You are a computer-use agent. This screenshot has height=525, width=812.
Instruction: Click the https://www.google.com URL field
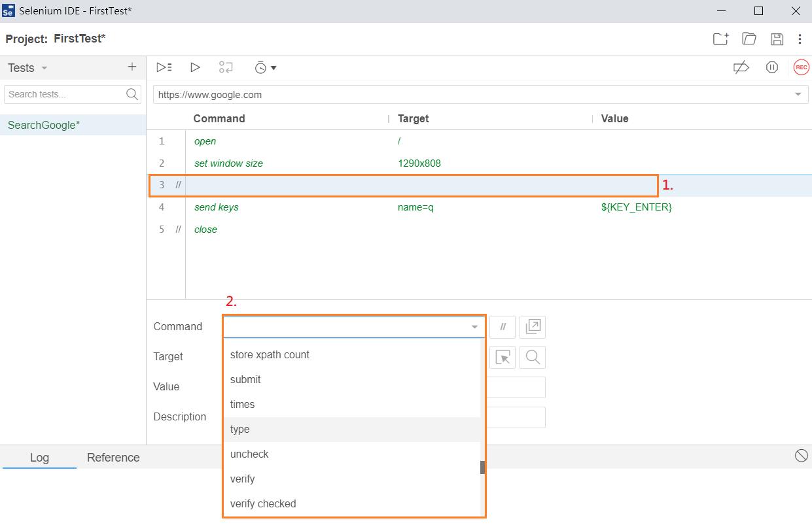480,95
